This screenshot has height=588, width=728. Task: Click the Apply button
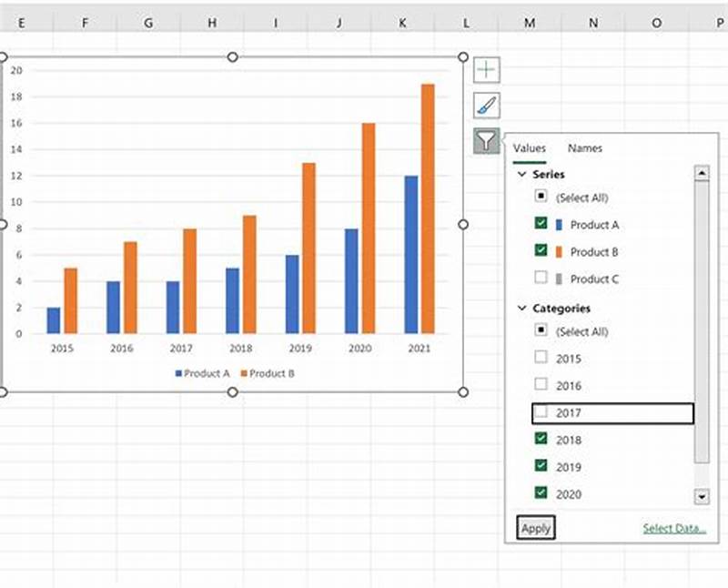(536, 528)
